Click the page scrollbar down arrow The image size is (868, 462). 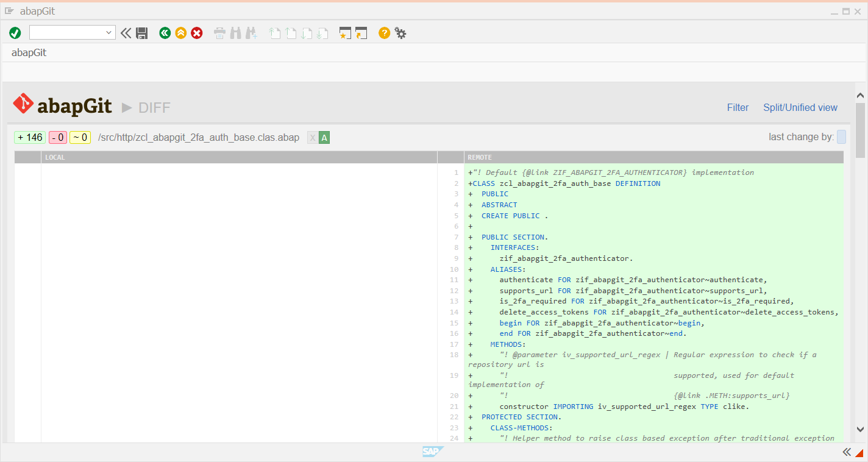[860, 429]
